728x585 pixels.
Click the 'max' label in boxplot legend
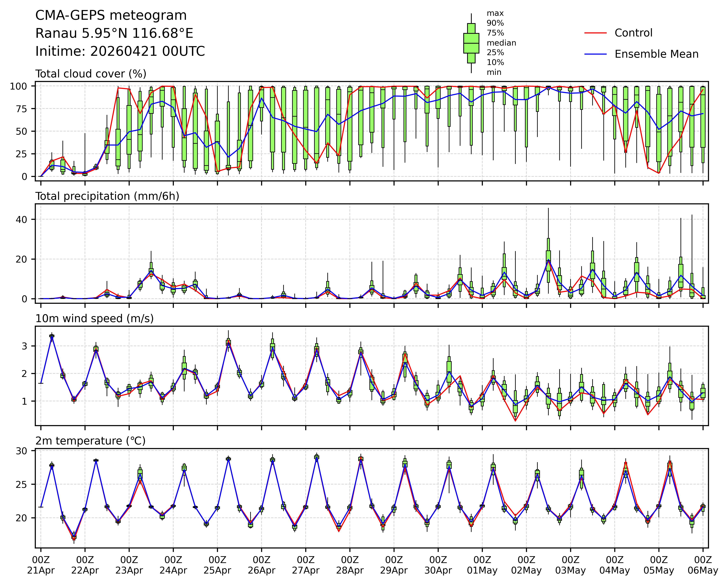click(x=495, y=14)
